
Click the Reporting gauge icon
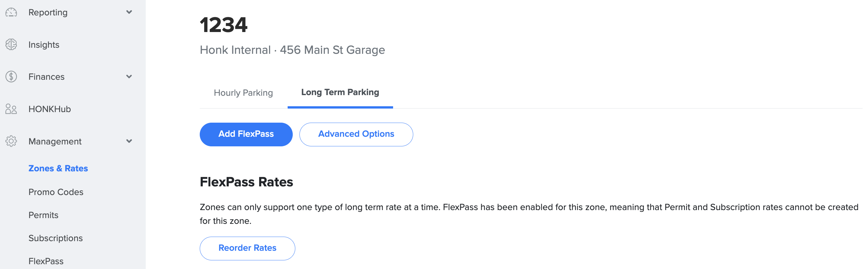tap(11, 12)
